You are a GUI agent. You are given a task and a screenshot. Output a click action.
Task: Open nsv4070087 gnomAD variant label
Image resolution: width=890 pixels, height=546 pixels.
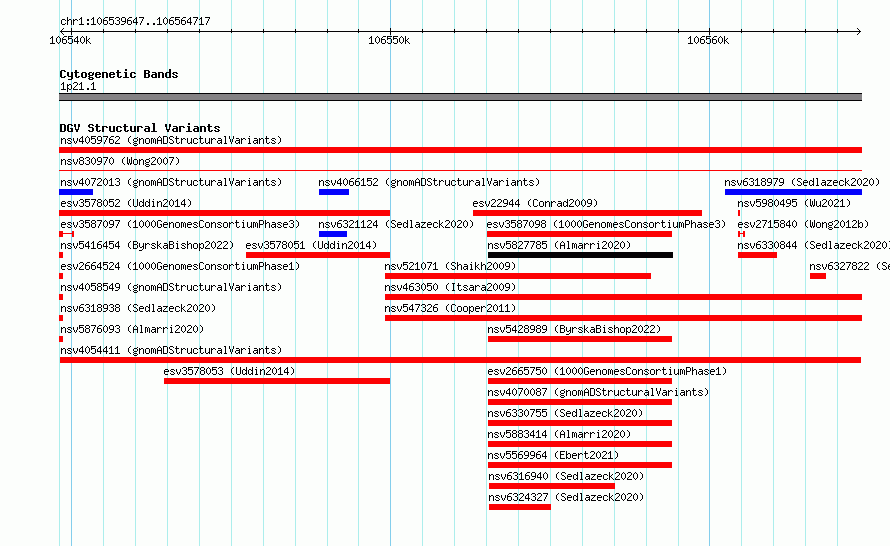(x=598, y=392)
